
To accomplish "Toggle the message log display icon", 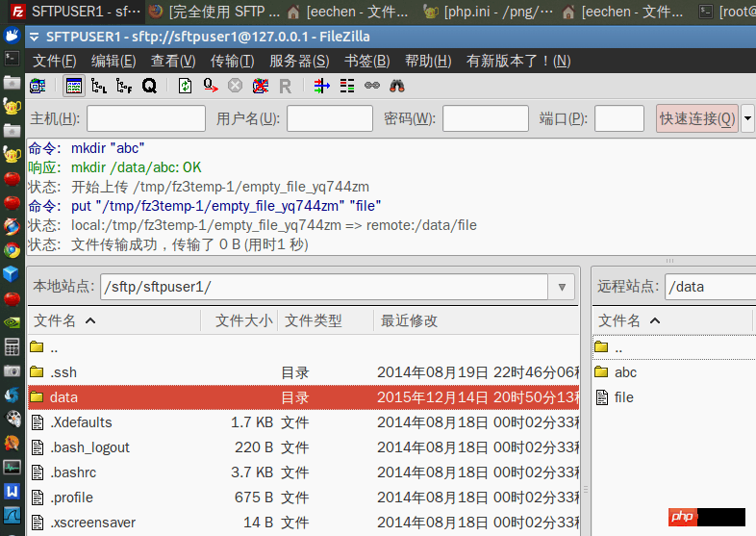I will point(74,87).
